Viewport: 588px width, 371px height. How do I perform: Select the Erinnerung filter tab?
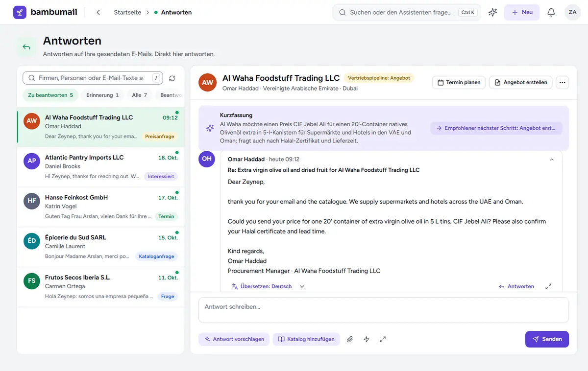[102, 95]
